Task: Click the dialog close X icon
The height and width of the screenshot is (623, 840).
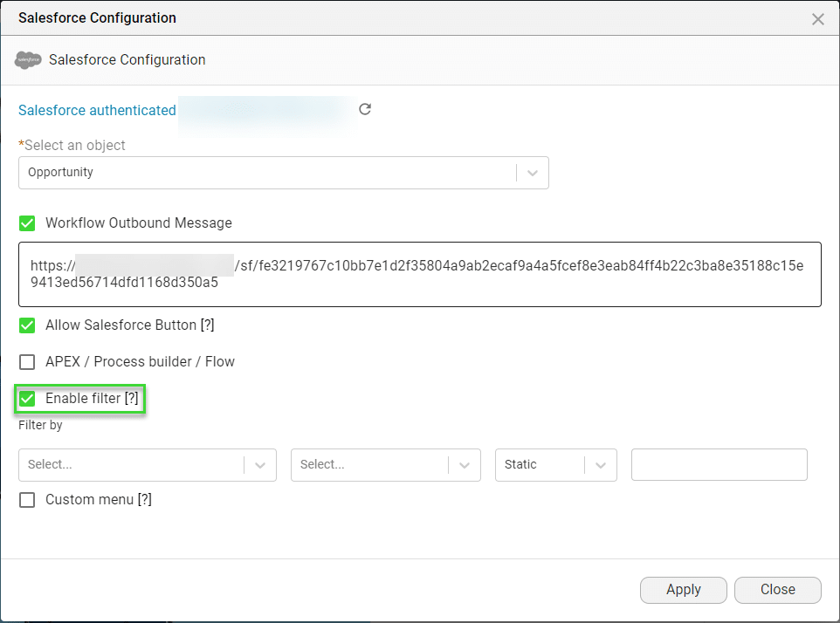Action: tap(817, 18)
